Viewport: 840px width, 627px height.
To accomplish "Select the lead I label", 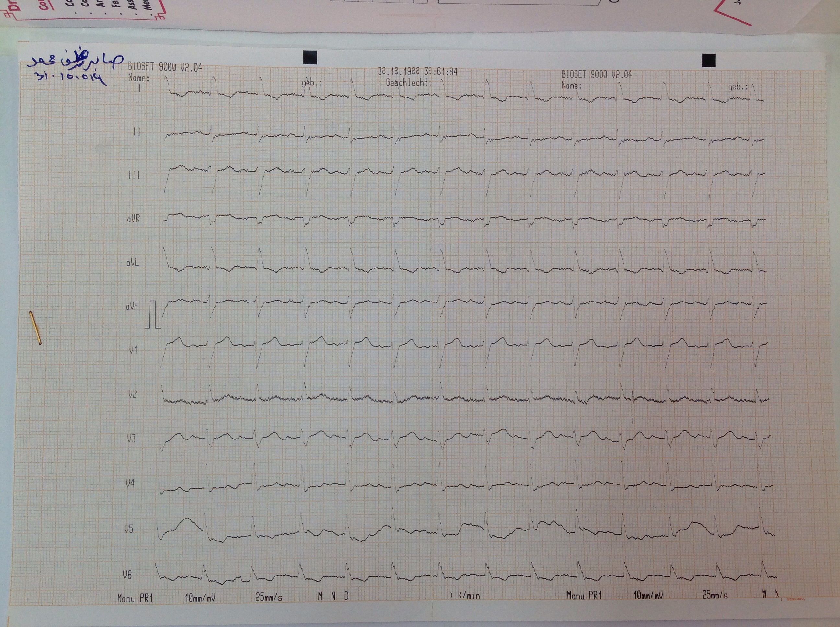I will click(x=139, y=88).
